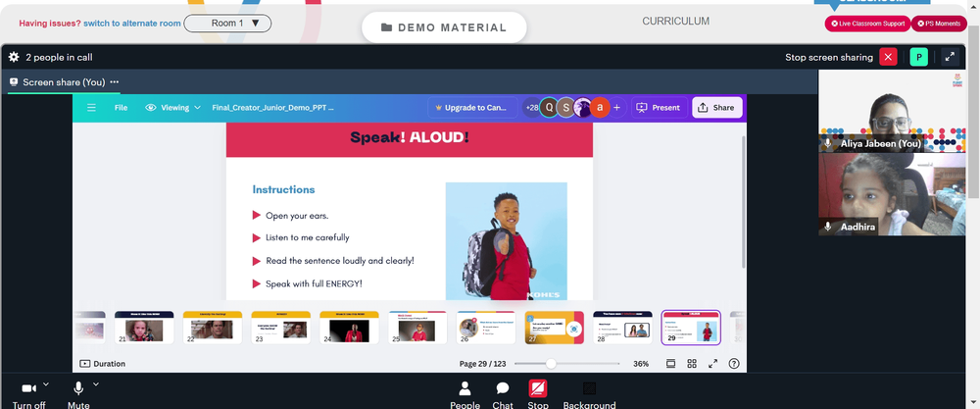Stop screen share in bottom toolbar
Image resolution: width=980 pixels, height=409 pixels.
click(538, 395)
